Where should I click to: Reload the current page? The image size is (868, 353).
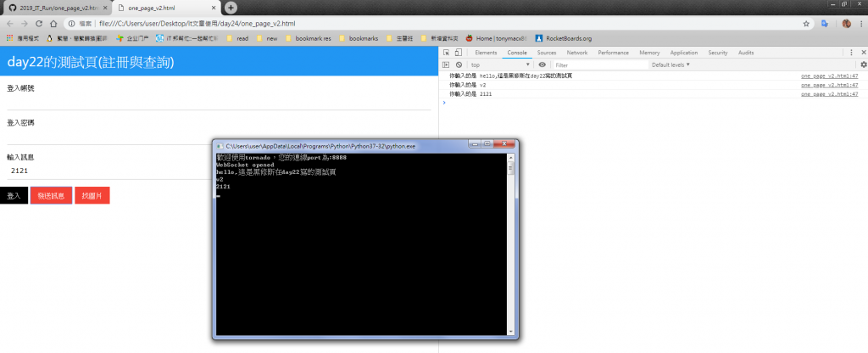click(39, 24)
